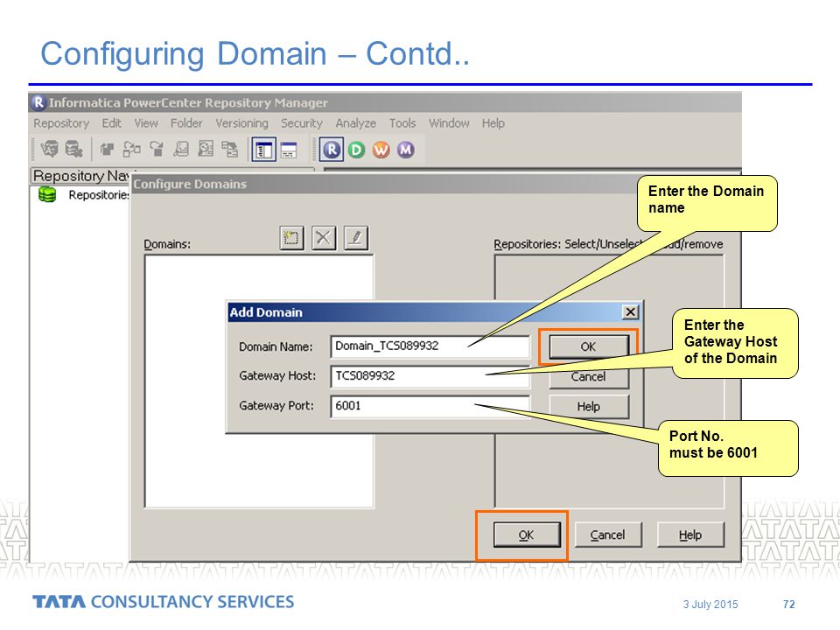Open the Folder menu
The height and width of the screenshot is (630, 840).
click(x=186, y=123)
